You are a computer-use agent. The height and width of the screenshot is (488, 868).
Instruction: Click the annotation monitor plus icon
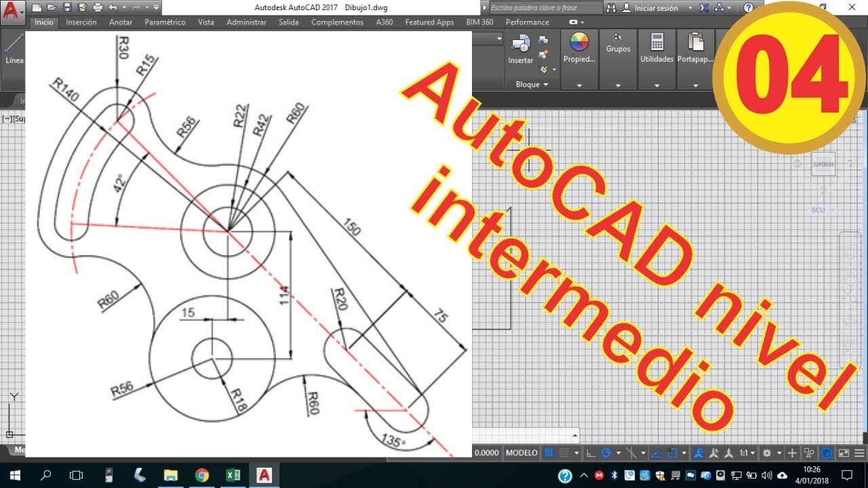(792, 453)
